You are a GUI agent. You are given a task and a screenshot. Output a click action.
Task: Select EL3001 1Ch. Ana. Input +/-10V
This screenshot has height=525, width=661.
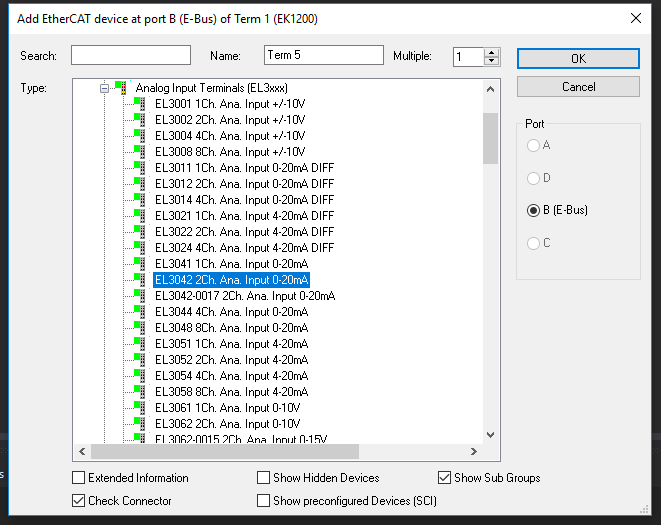[x=230, y=104]
